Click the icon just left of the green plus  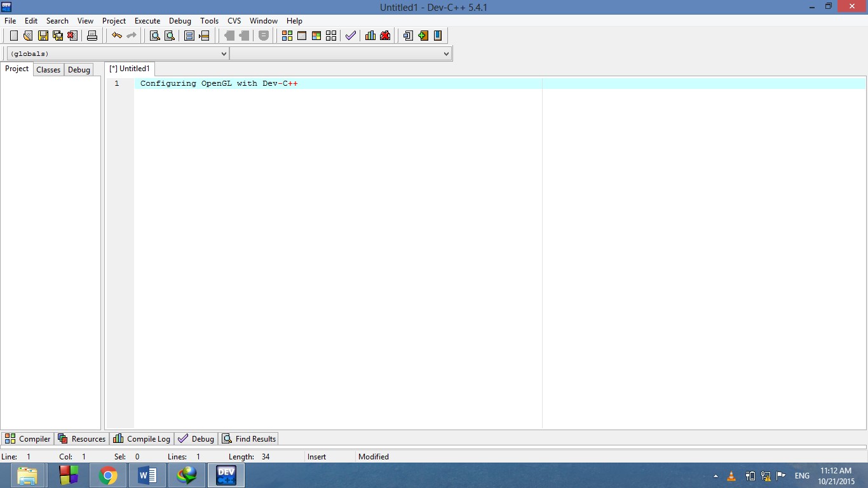click(408, 36)
